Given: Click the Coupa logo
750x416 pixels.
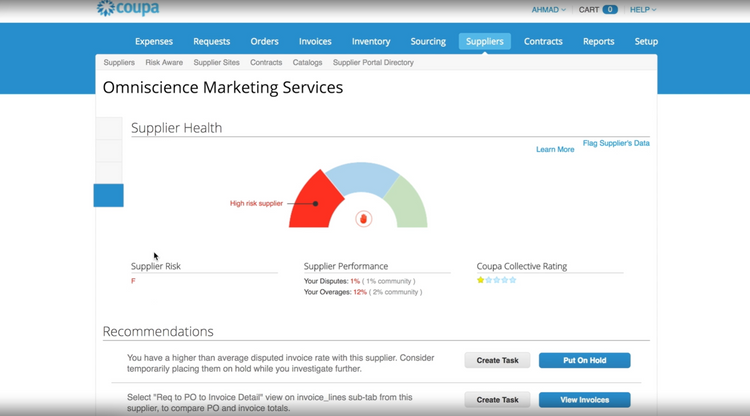Looking at the screenshot, I should [x=128, y=8].
